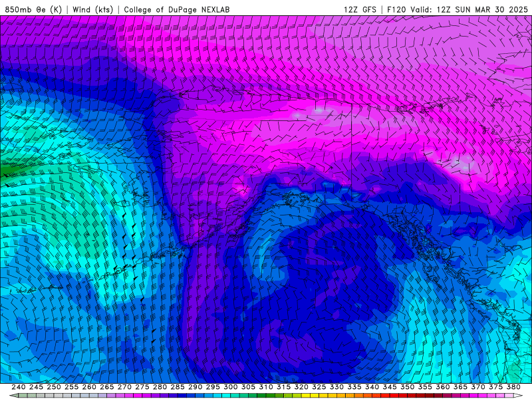Click the '12Z GFS' model run label
Screen dimensions: 532x399
point(360,9)
